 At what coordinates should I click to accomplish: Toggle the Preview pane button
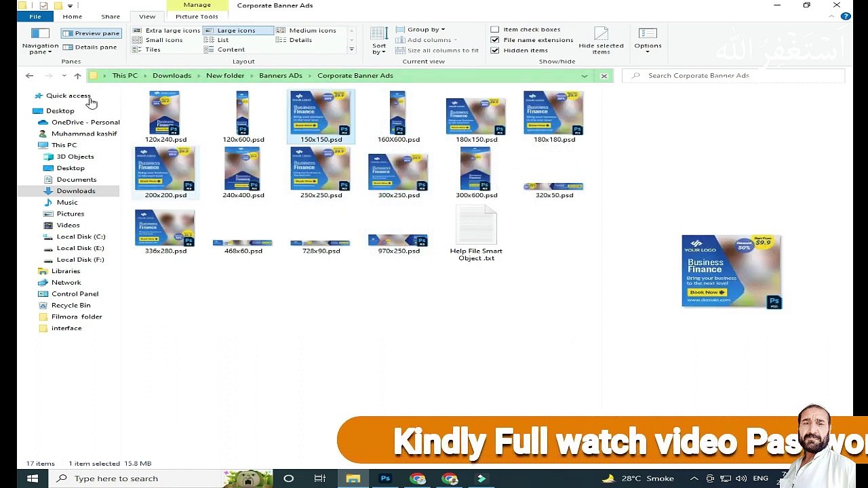(x=91, y=33)
